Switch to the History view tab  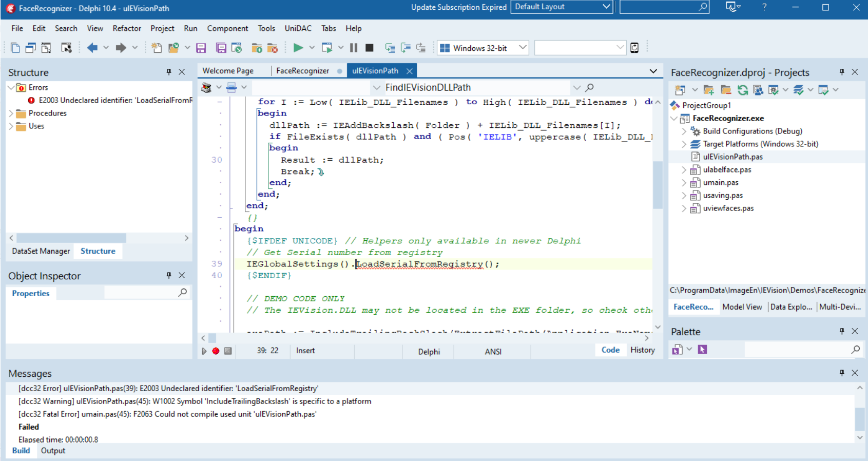tap(643, 350)
